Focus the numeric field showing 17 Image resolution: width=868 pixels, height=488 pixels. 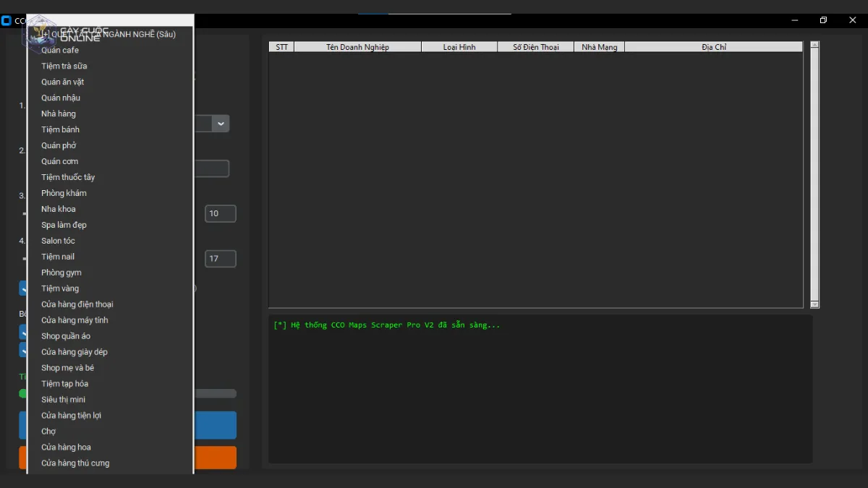click(221, 259)
